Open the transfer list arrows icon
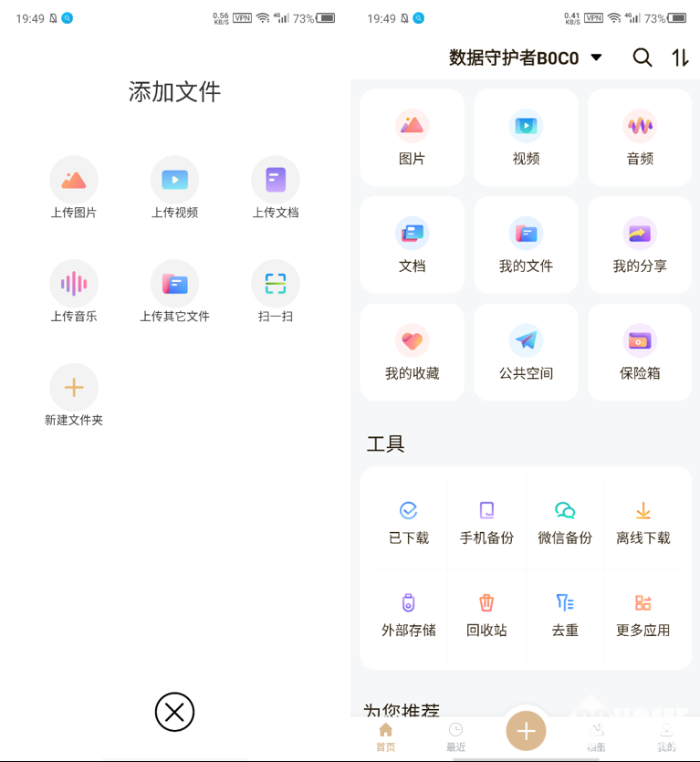Screen dimensions: 700x762 point(680,58)
